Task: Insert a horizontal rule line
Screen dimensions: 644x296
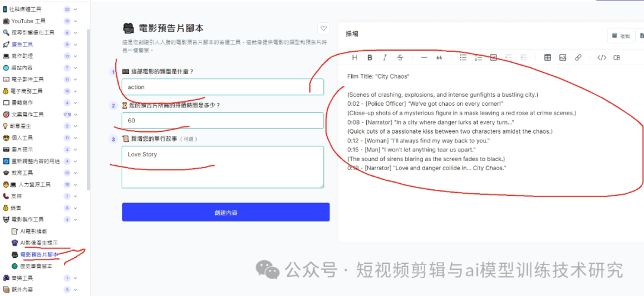Action: 425,57
